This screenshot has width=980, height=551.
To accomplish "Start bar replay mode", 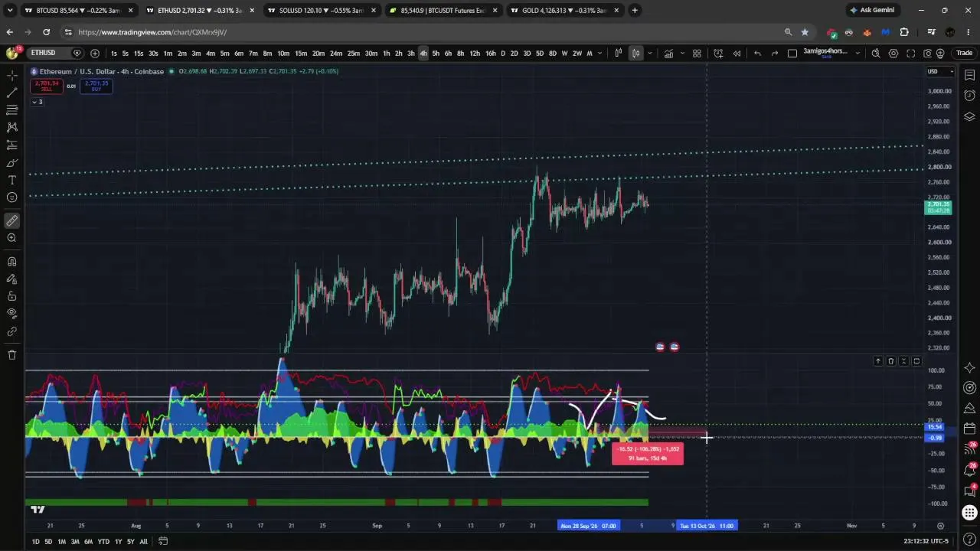I will [x=737, y=53].
